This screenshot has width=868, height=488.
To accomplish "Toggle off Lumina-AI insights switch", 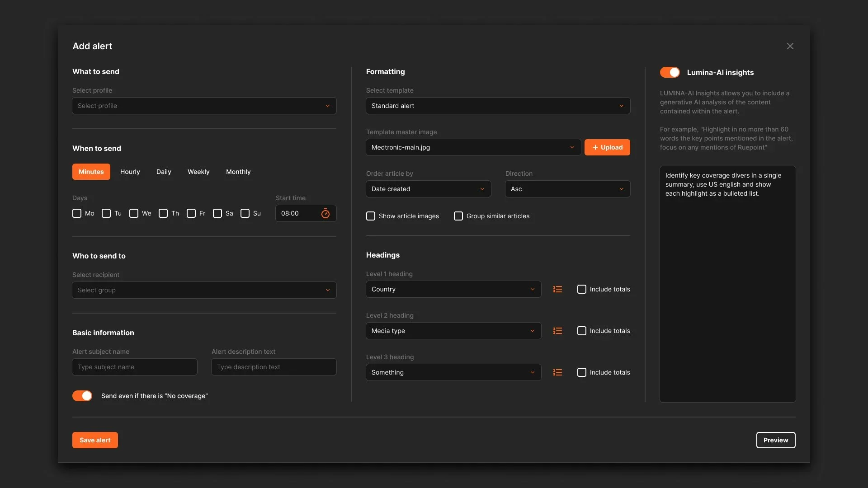I will coord(670,72).
